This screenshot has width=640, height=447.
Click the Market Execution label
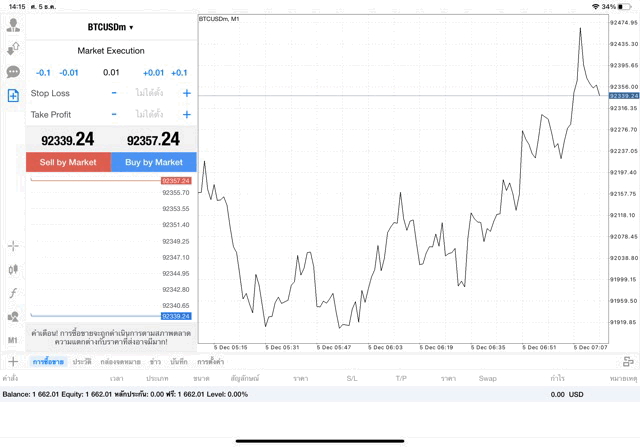(x=111, y=51)
